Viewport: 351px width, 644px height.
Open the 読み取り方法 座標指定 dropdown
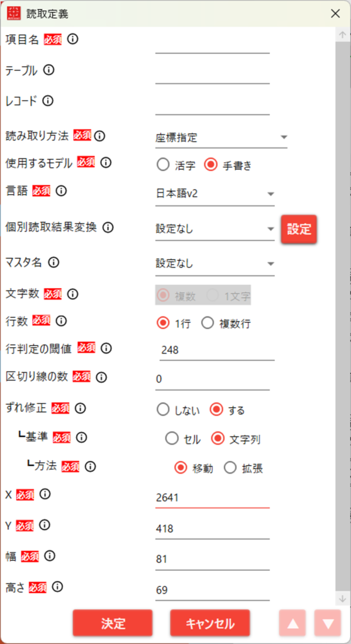pos(221,138)
